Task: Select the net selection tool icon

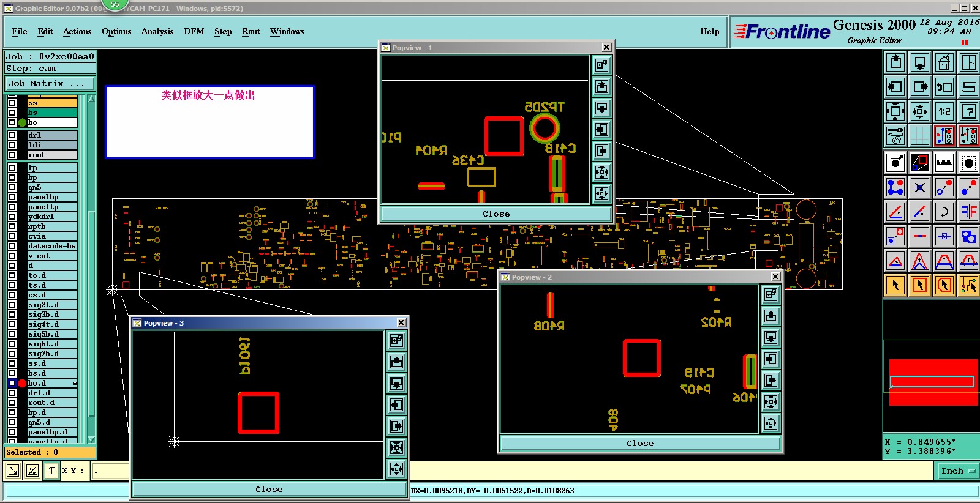Action: (x=969, y=285)
